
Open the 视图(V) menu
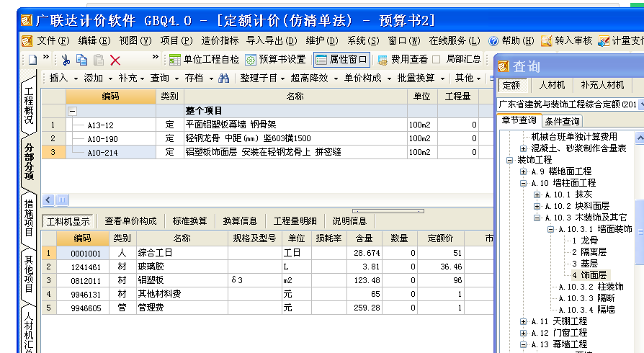tap(135, 40)
